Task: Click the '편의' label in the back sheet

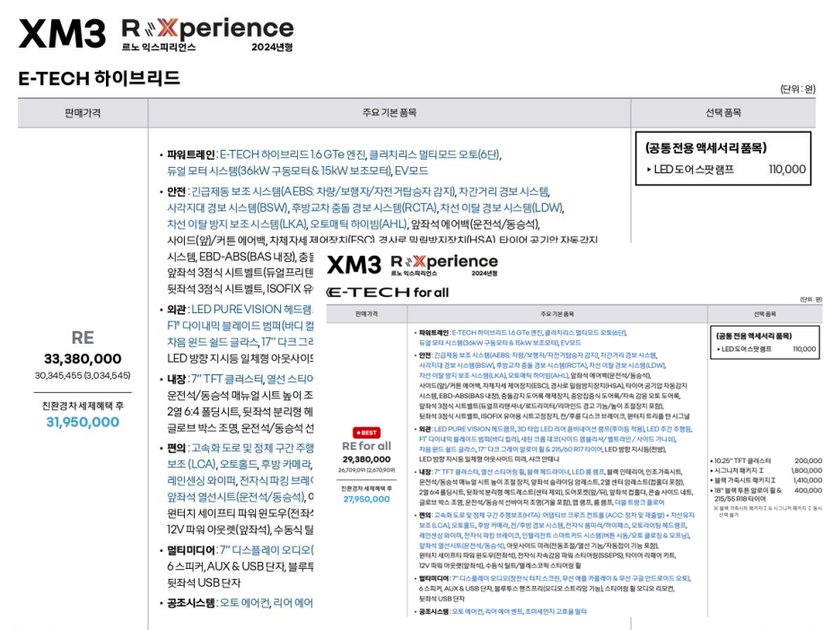Action: (x=176, y=448)
